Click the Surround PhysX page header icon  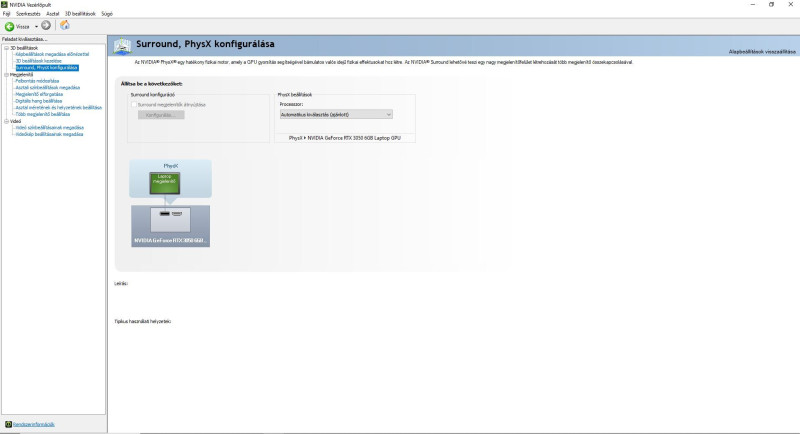click(122, 46)
